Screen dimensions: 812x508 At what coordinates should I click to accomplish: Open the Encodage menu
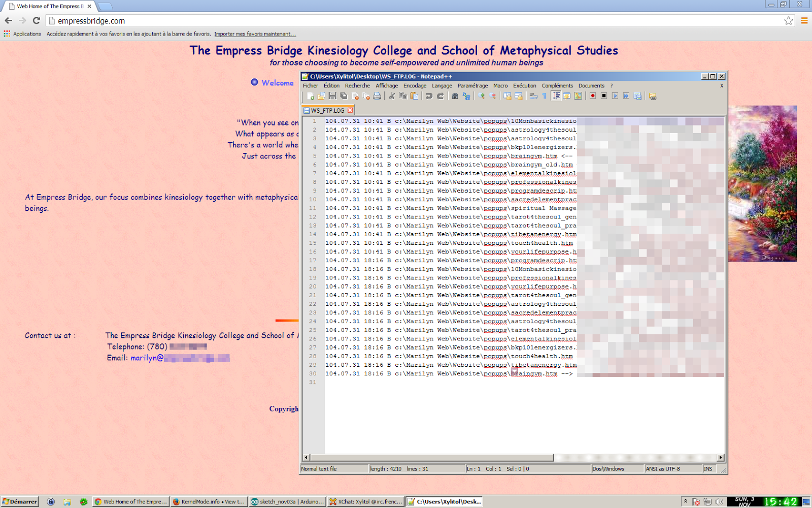pos(415,86)
